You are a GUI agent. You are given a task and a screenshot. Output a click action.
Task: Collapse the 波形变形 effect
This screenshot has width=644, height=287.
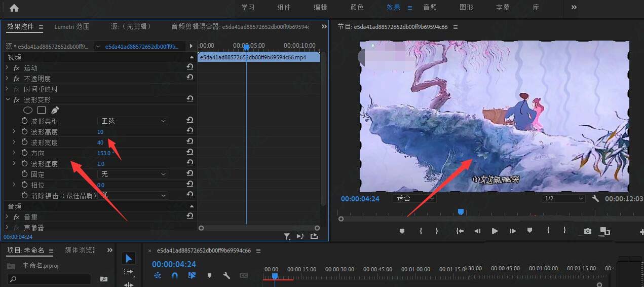(x=7, y=99)
